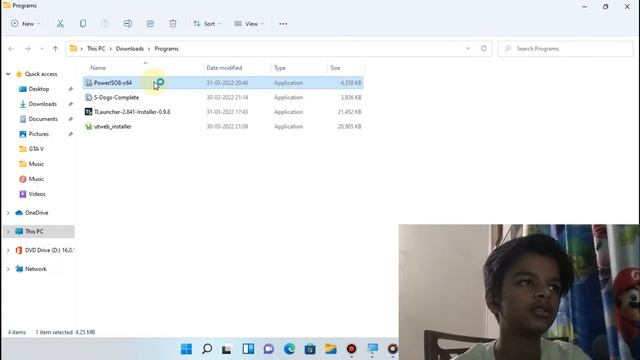This screenshot has width=640, height=360.
Task: Open Videos in the sidebar
Action: pyautogui.click(x=37, y=194)
